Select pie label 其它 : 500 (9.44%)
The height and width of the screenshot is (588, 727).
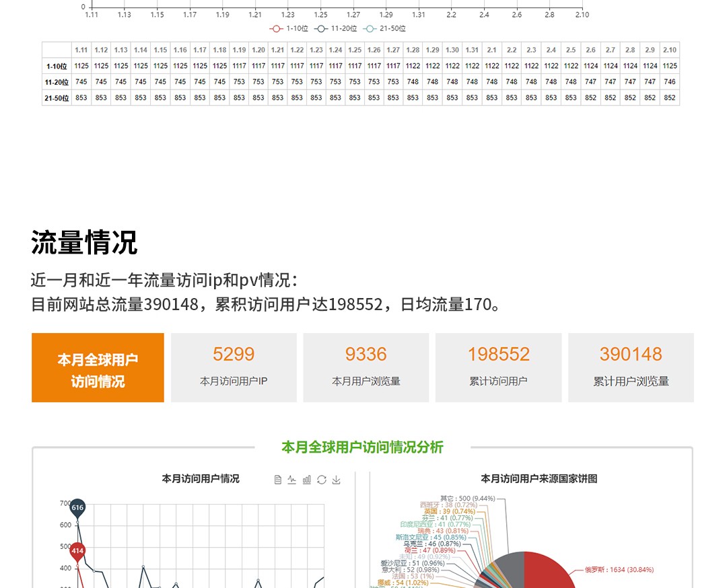(x=468, y=499)
